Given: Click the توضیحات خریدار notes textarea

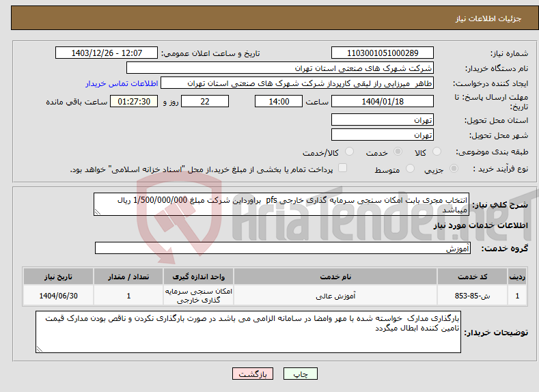Looking at the screenshot, I should 248,332.
